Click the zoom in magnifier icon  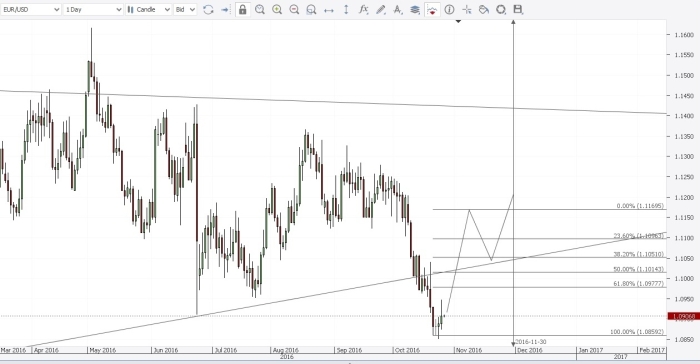(x=277, y=9)
